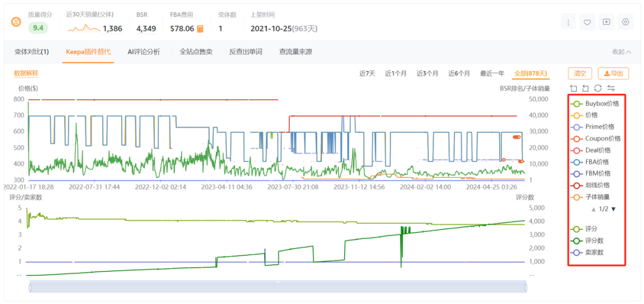
Task: Click the 2023-04-11 04:36 axis date label
Action: click(227, 187)
